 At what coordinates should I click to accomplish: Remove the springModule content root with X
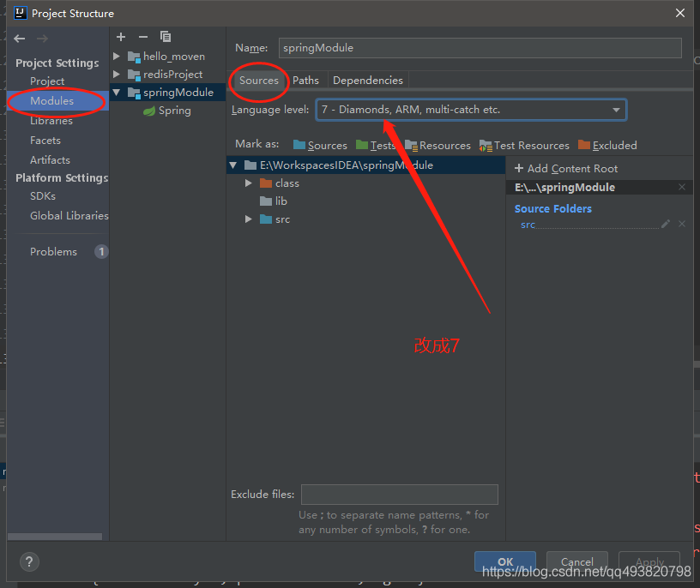tap(682, 187)
